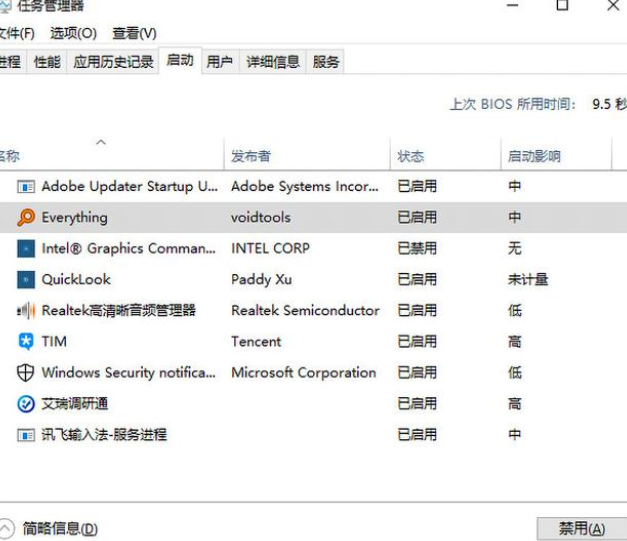This screenshot has height=541, width=627.
Task: Sort by the 名称 column sort arrow
Action: pyautogui.click(x=101, y=143)
